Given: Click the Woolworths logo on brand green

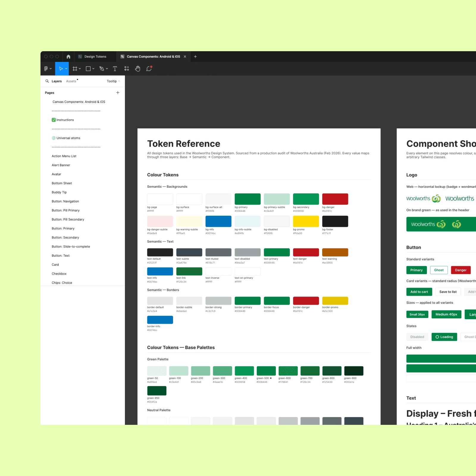Looking at the screenshot, I should point(428,224).
